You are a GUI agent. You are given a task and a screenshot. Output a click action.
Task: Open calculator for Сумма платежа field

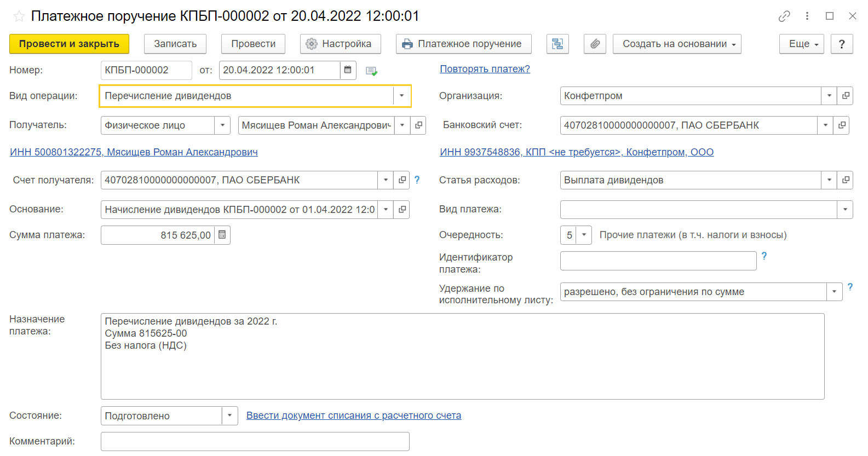[x=222, y=235]
